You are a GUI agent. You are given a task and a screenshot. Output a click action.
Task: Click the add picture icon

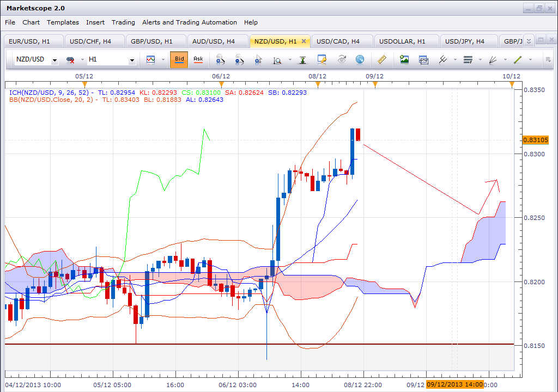tap(404, 59)
